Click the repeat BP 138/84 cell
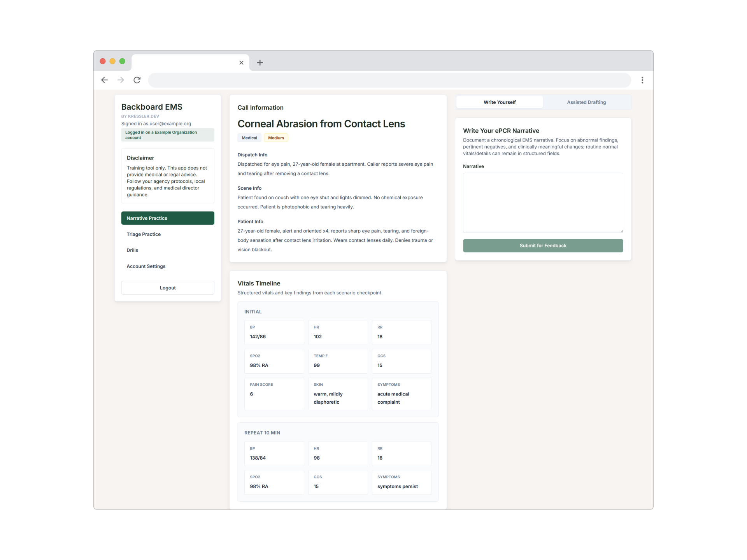The height and width of the screenshot is (560, 747). pos(274,454)
